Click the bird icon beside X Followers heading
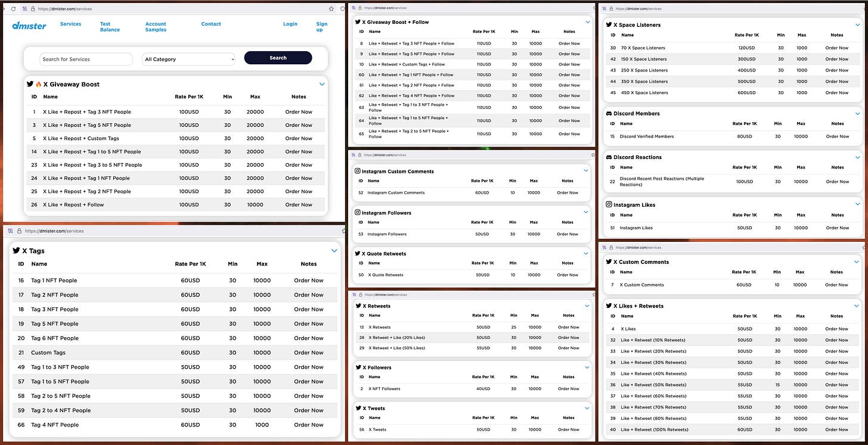 pyautogui.click(x=358, y=368)
